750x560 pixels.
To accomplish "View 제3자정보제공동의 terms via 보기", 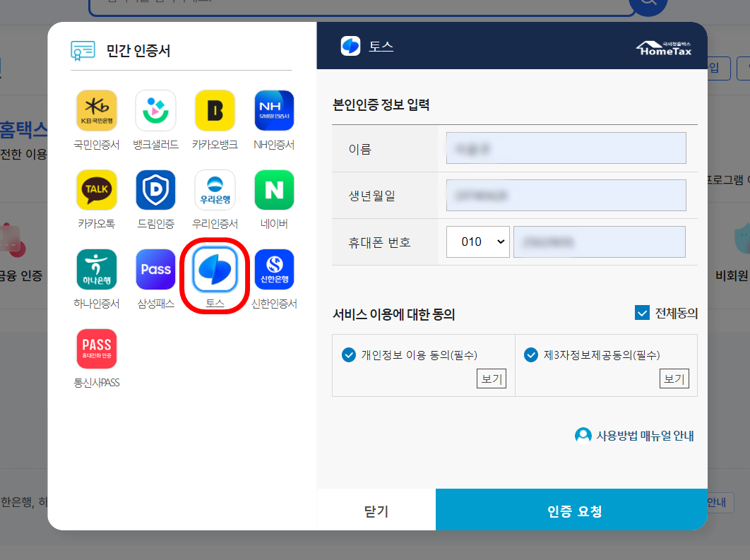I will pos(674,379).
